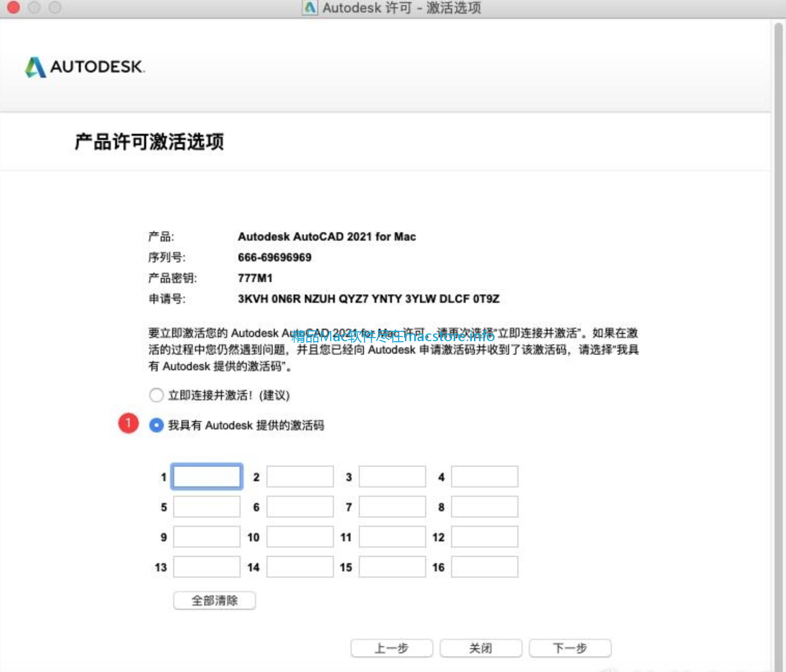Click activation code field 3
Image resolution: width=786 pixels, height=672 pixels.
(x=392, y=477)
